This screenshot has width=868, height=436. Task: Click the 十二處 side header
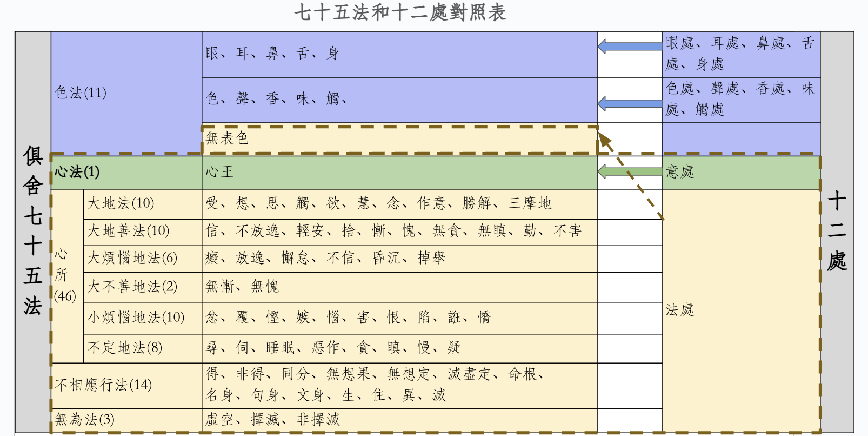pos(837,232)
